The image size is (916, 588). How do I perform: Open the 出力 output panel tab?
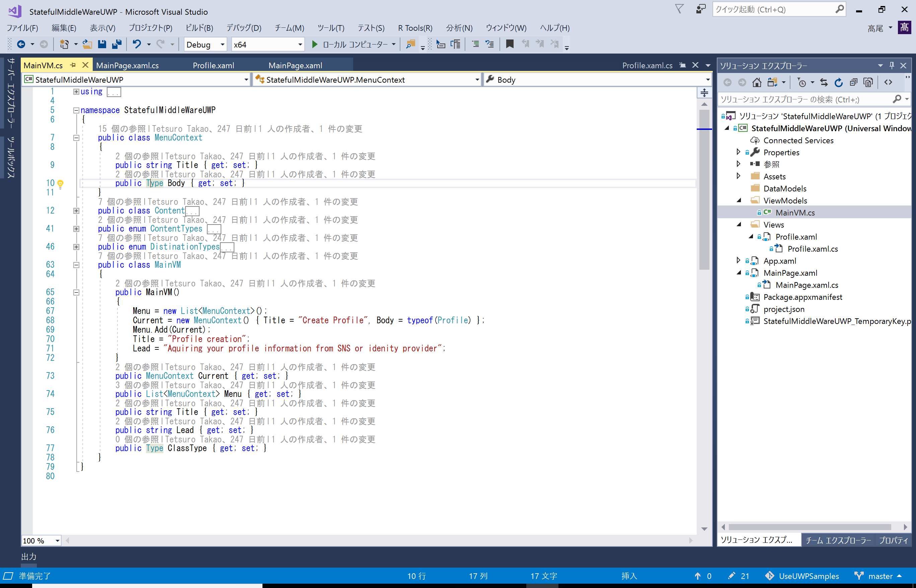pos(29,557)
